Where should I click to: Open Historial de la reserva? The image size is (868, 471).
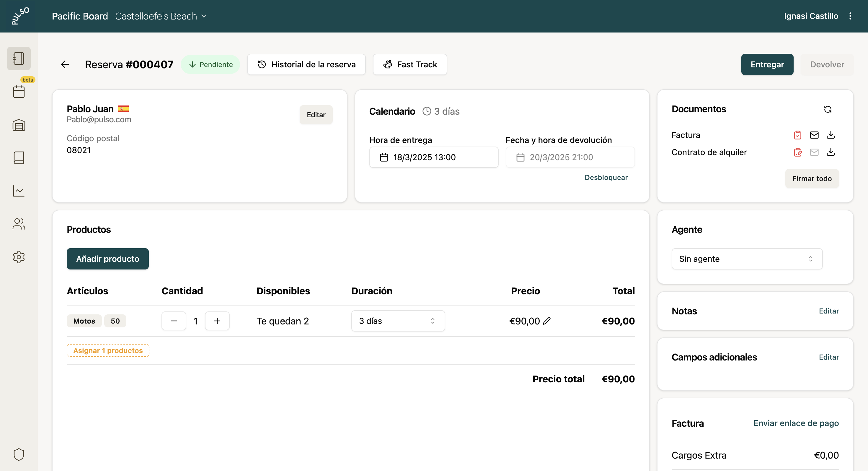306,64
